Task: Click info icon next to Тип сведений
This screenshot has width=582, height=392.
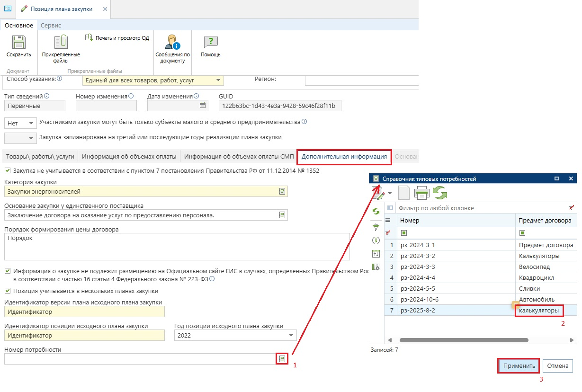Action: [46, 96]
